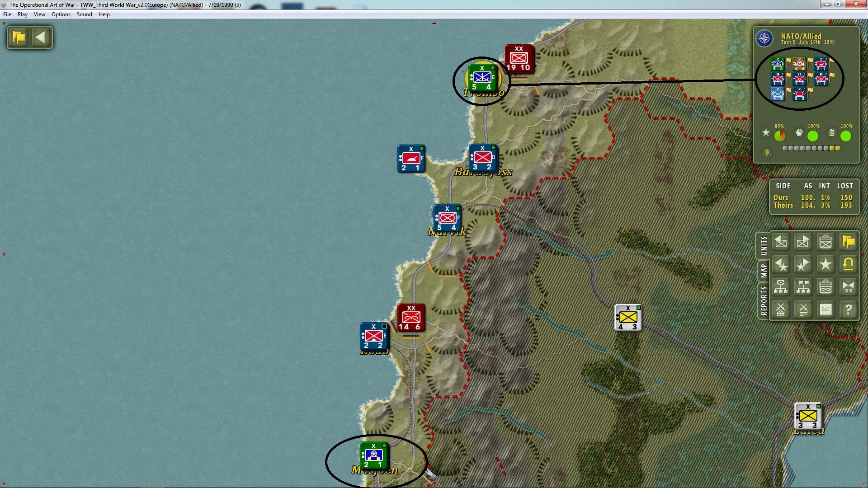Pick the light blue 4-3 unit in stack panel

click(778, 94)
